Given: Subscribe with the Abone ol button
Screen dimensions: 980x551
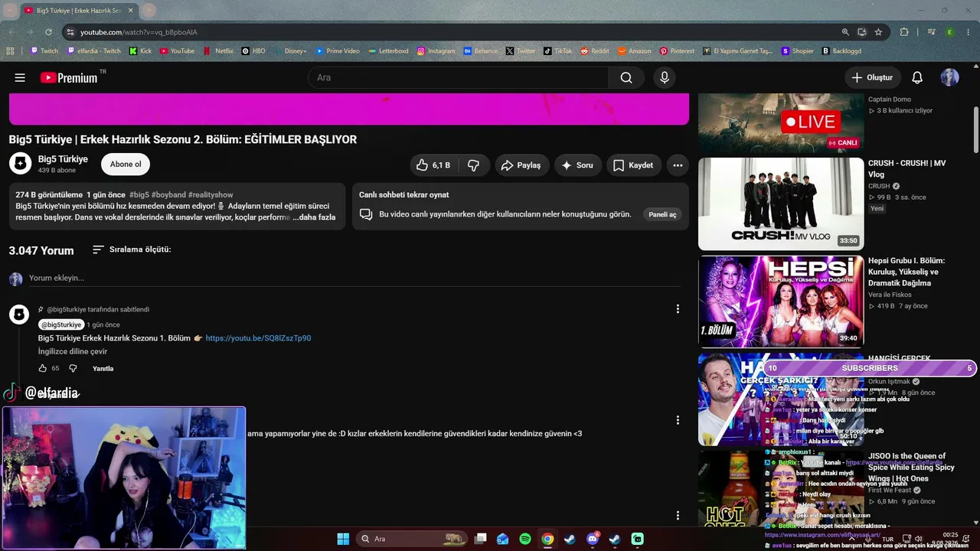Looking at the screenshot, I should click(x=126, y=164).
